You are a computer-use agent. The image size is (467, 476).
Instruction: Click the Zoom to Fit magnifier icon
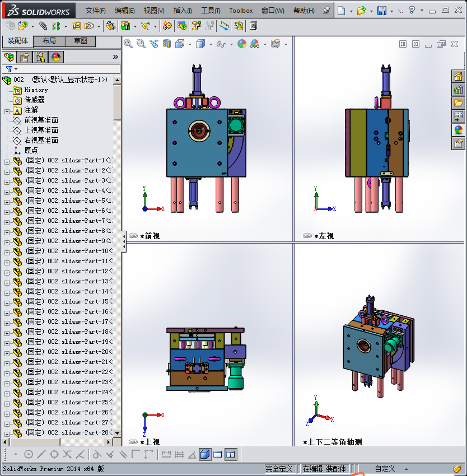[128, 44]
